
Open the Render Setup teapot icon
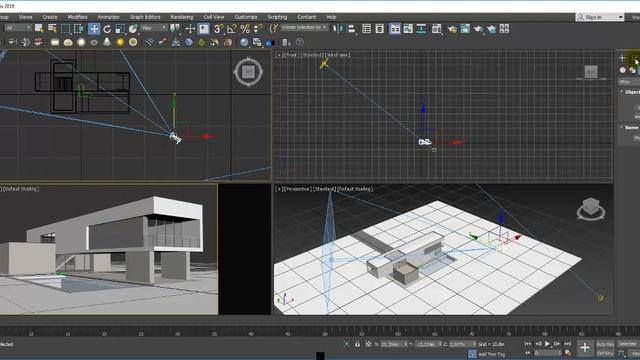pos(452,29)
